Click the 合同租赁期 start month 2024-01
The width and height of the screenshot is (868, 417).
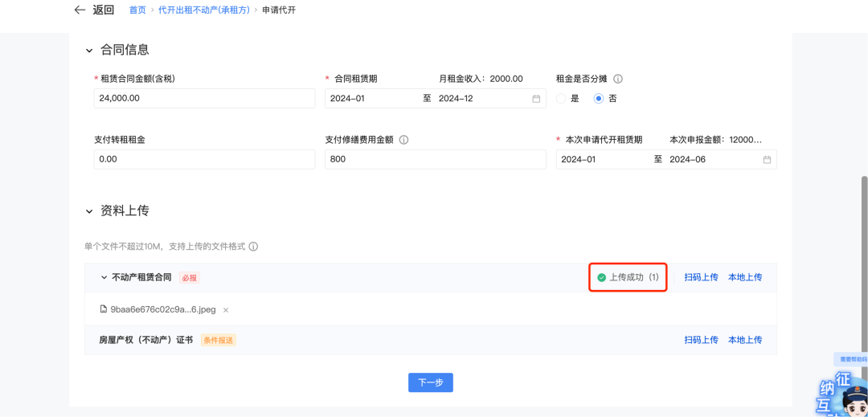pyautogui.click(x=348, y=99)
